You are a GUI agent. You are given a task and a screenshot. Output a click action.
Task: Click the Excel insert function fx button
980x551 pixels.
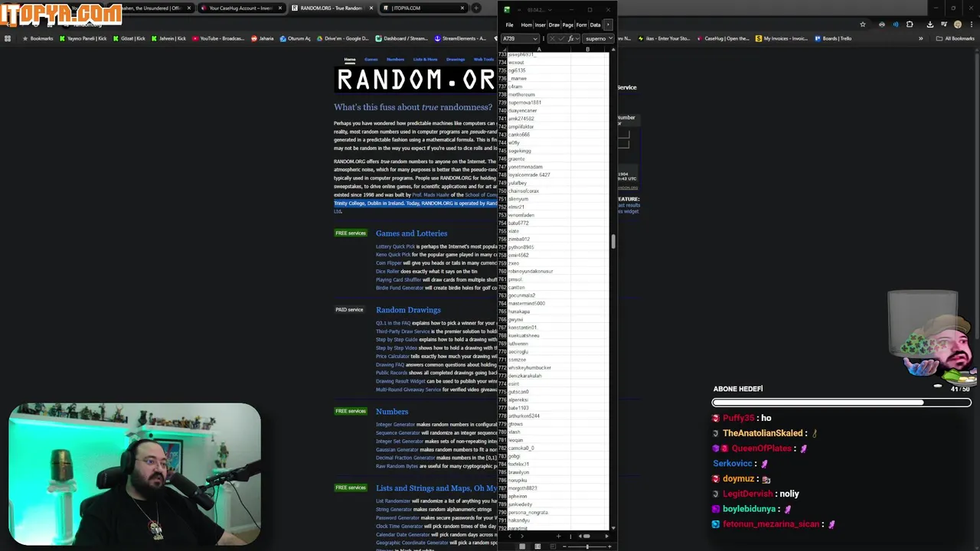[571, 38]
